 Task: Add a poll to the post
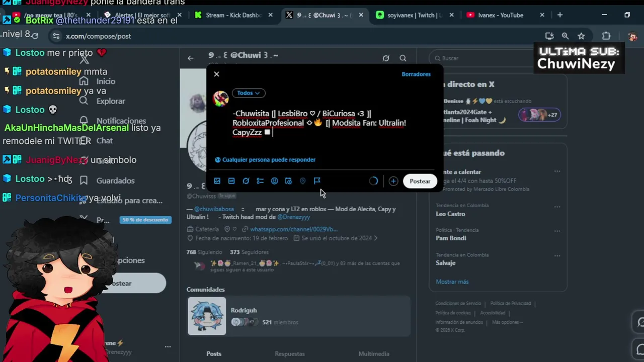click(x=260, y=181)
